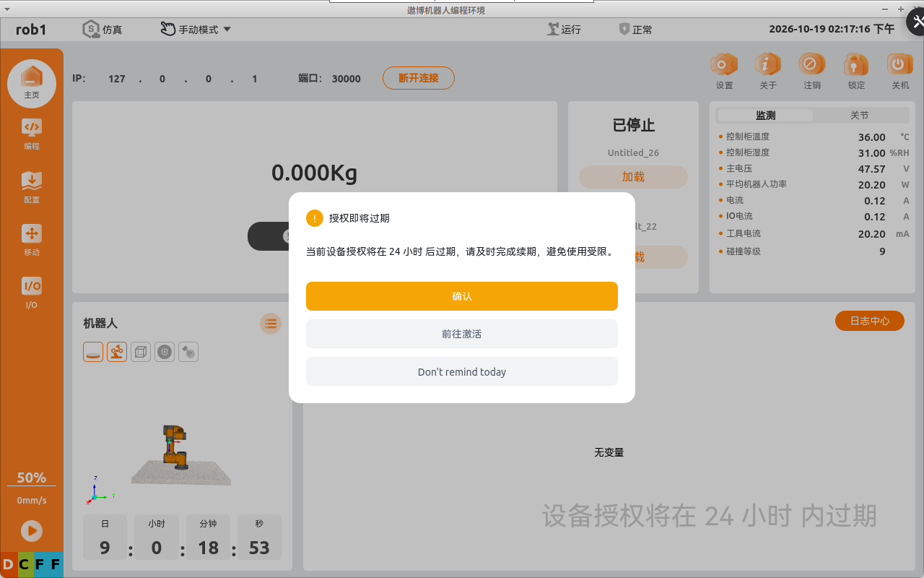Screen dimensions: 924x578
Task: Click the 控制柜温度 value 36.00
Action: pyautogui.click(x=872, y=137)
